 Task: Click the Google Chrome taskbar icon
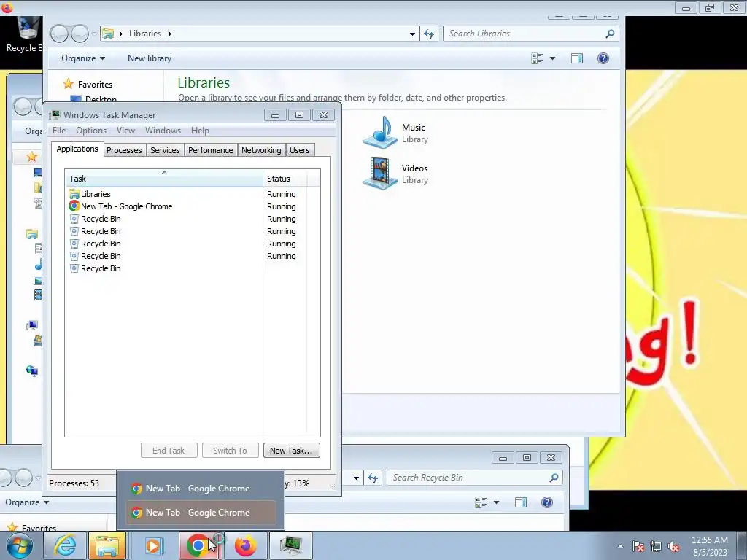point(198,545)
